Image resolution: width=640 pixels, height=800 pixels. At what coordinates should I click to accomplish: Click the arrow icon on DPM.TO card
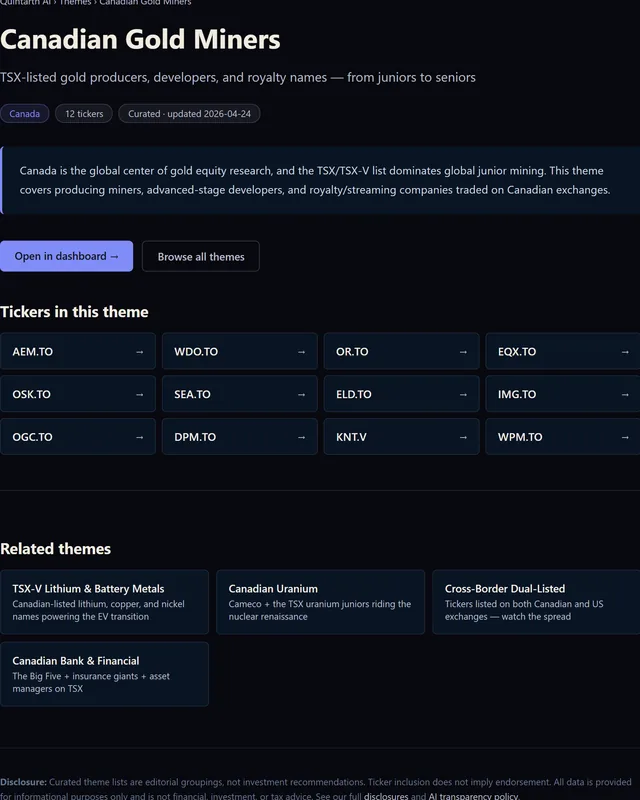coord(301,437)
